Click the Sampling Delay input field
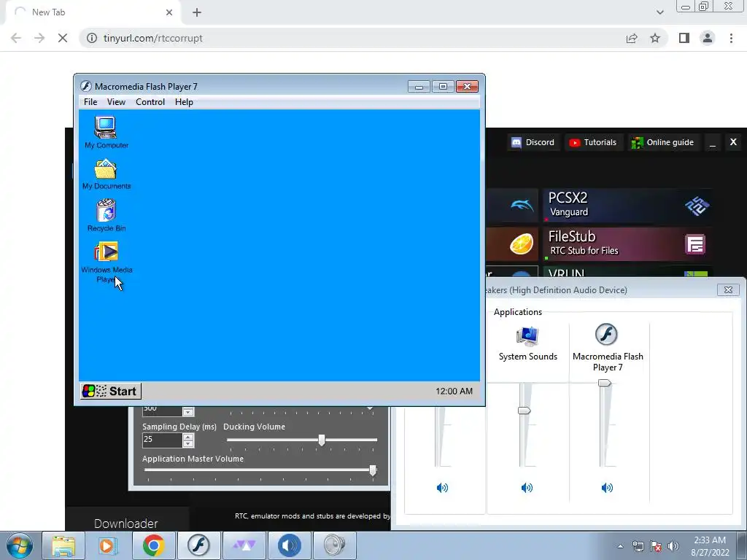 coord(162,440)
